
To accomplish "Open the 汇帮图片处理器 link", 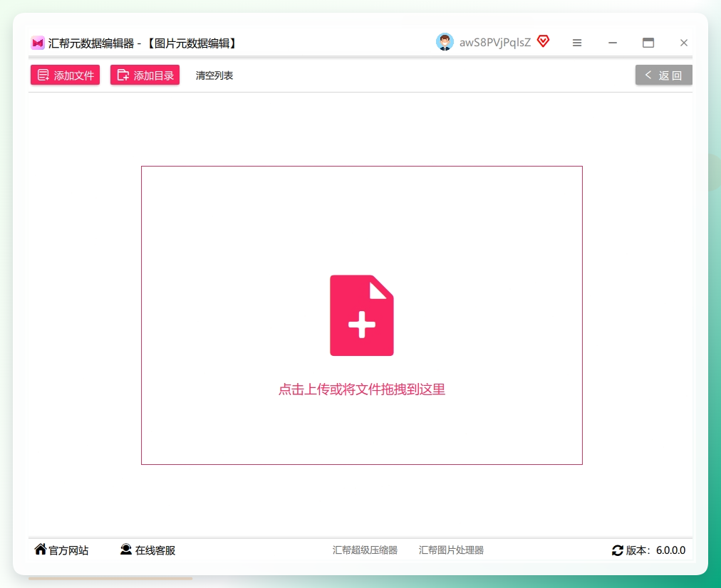I will pos(451,550).
